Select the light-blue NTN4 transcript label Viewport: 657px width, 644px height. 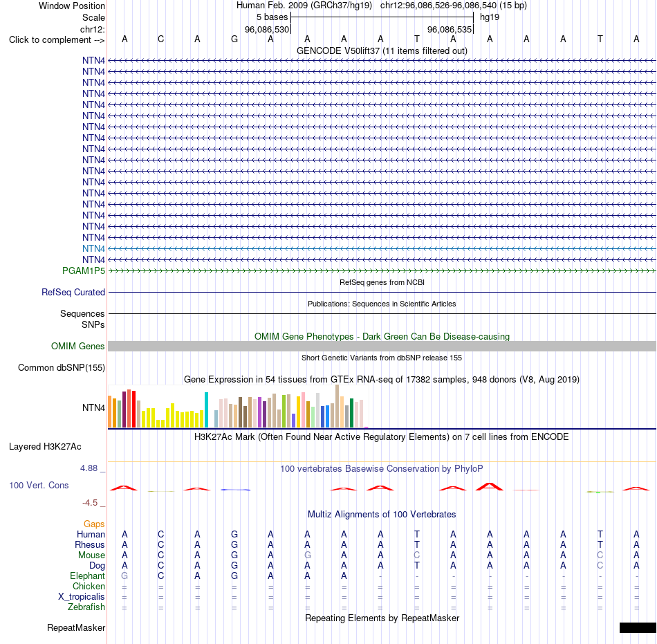(x=93, y=248)
